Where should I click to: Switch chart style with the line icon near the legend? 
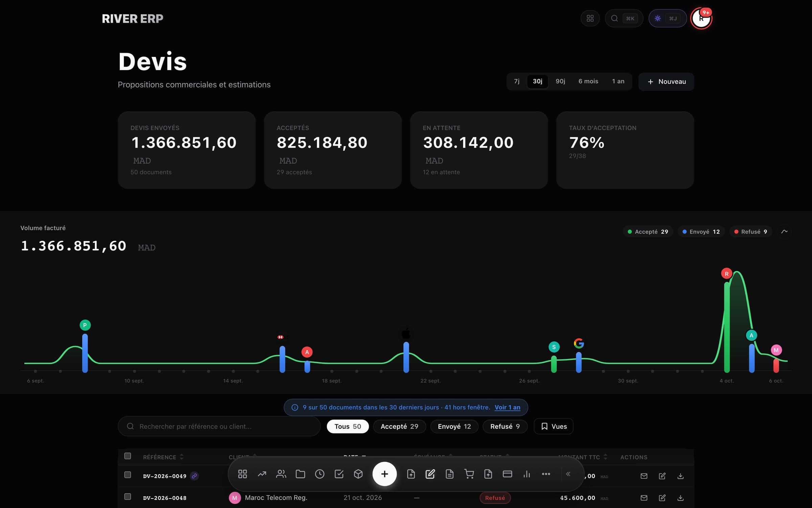coord(784,232)
